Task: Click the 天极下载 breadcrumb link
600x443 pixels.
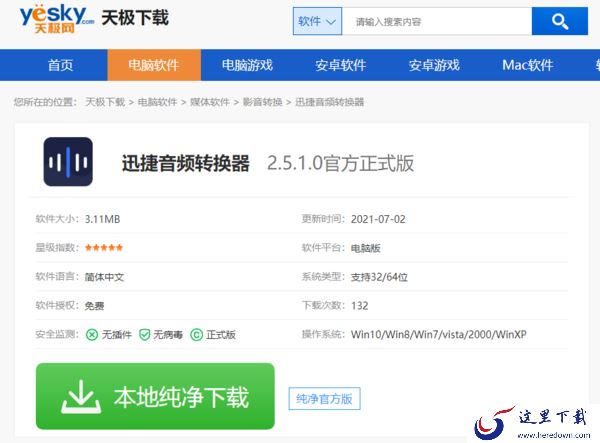Action: click(x=105, y=102)
